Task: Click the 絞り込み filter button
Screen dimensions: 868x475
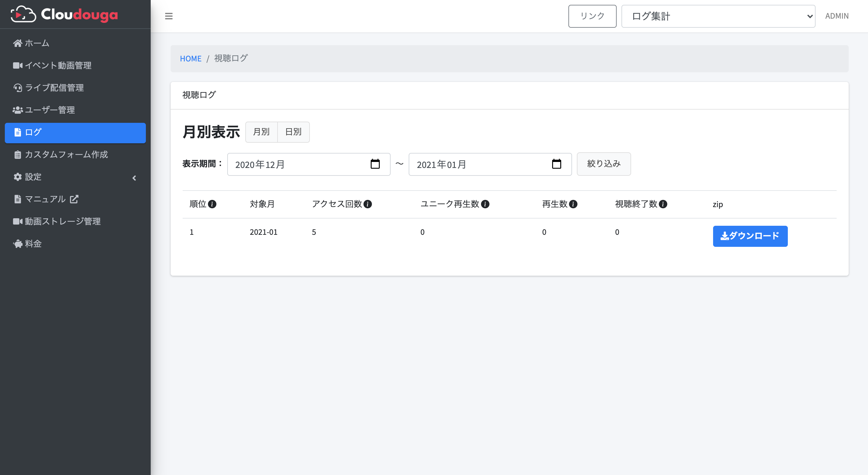Action: point(603,164)
